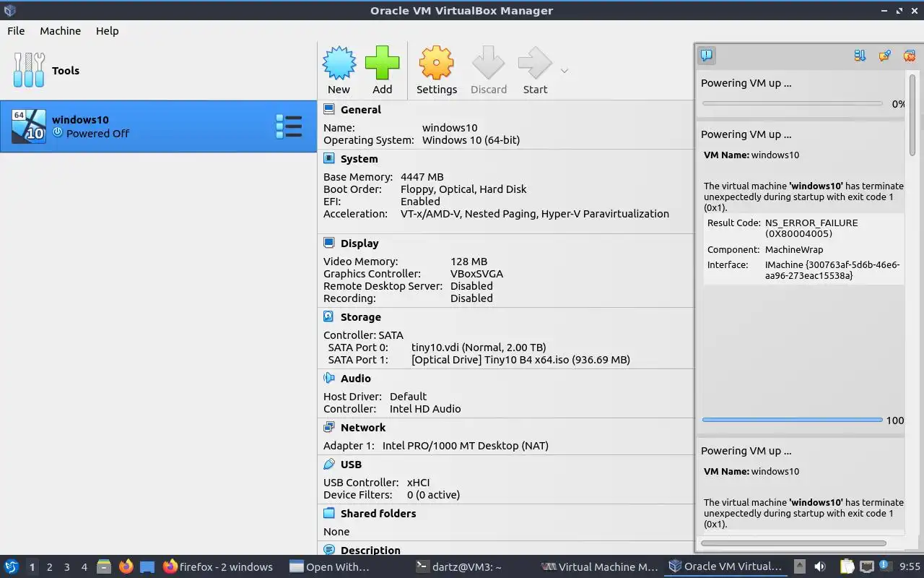
Task: Switch to the dartz@VM3 terminal taskbar window
Action: tap(459, 566)
